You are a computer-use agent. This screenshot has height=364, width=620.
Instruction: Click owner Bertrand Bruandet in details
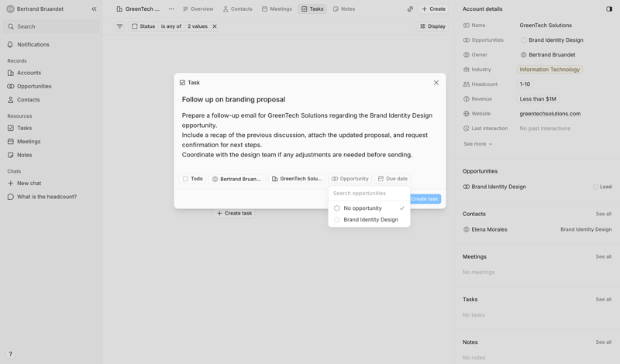click(x=548, y=55)
